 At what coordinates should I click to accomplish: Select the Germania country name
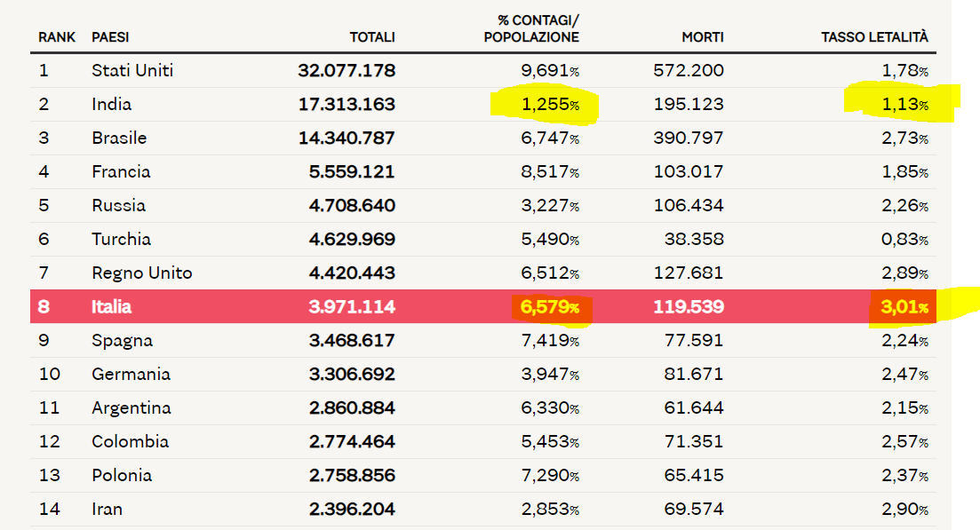click(x=131, y=375)
